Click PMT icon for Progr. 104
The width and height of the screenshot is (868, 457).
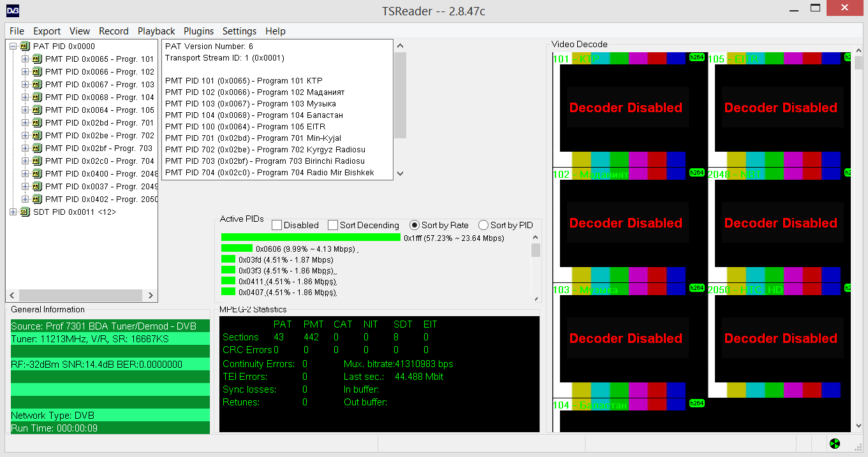pyautogui.click(x=37, y=97)
